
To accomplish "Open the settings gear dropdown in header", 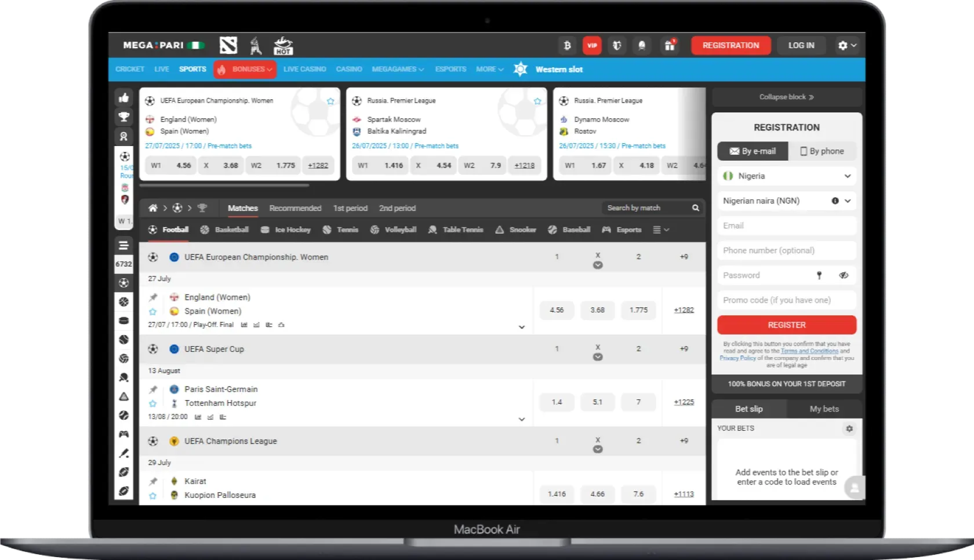I will click(x=847, y=45).
